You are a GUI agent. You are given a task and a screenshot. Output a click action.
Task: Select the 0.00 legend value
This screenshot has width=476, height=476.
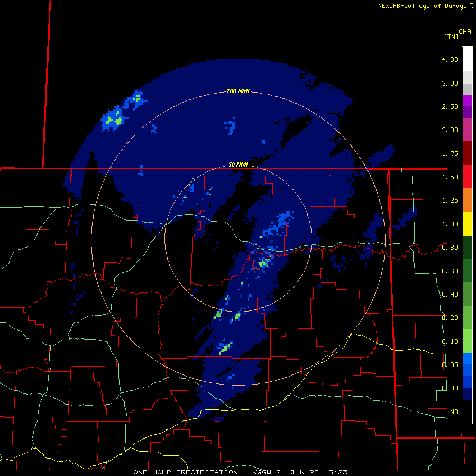pos(450,388)
